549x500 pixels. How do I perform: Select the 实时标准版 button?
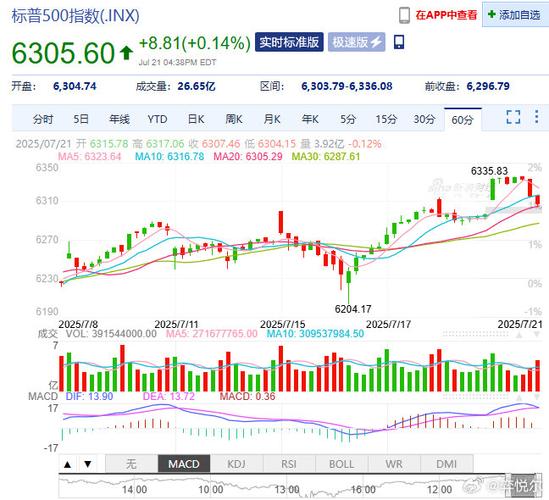click(x=289, y=42)
